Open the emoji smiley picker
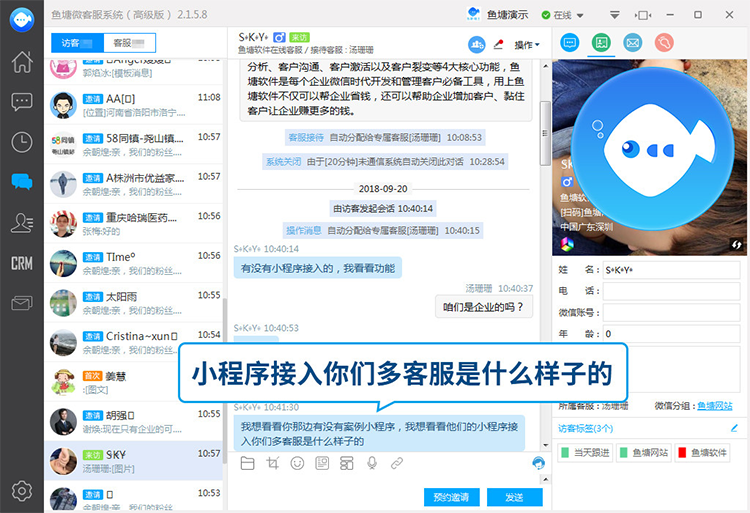The height and width of the screenshot is (513, 750). pos(297,463)
